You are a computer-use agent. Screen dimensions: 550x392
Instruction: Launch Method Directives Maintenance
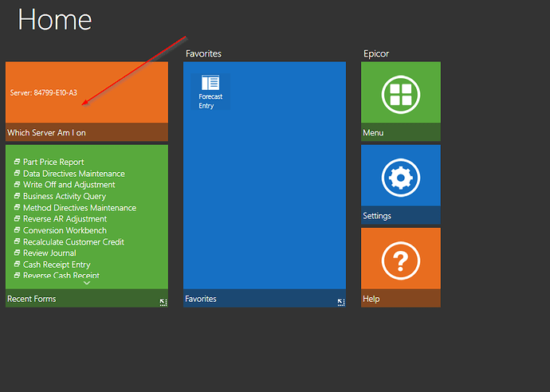coord(80,208)
